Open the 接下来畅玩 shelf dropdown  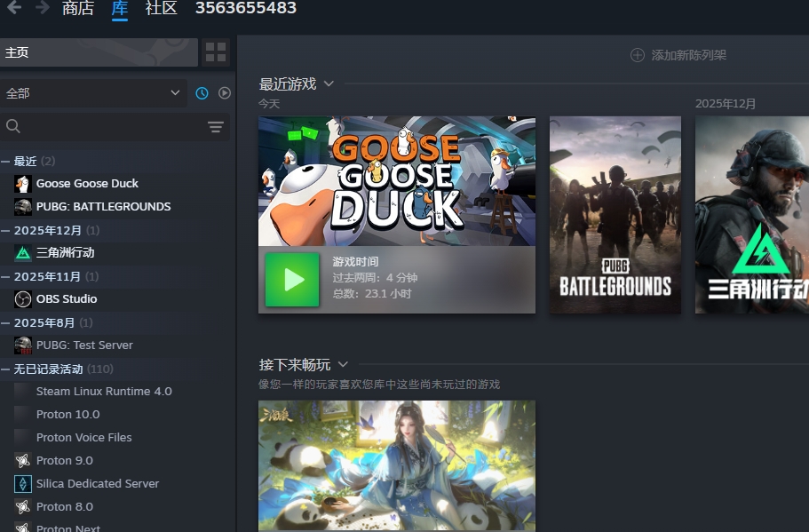(343, 365)
